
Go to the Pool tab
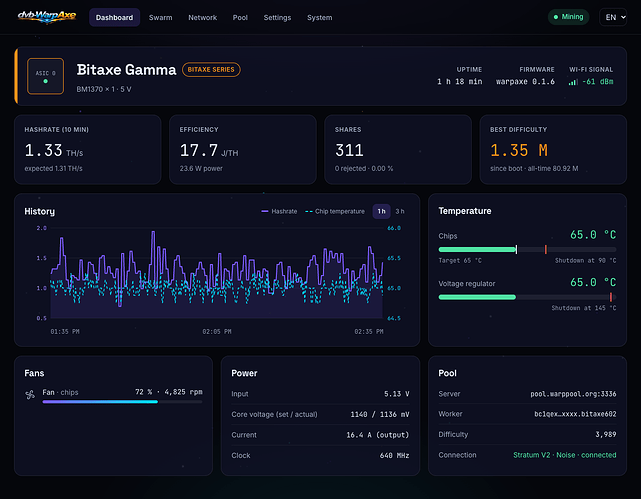coord(240,18)
